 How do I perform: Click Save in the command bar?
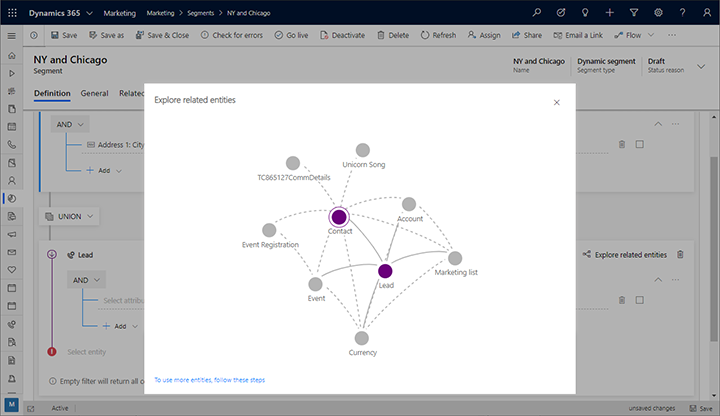tap(64, 35)
